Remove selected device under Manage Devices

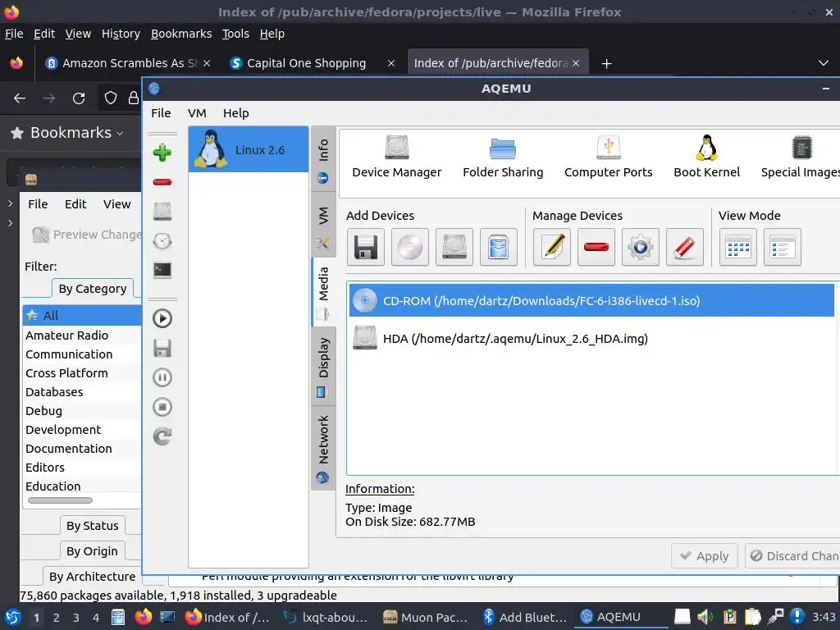pyautogui.click(x=596, y=247)
